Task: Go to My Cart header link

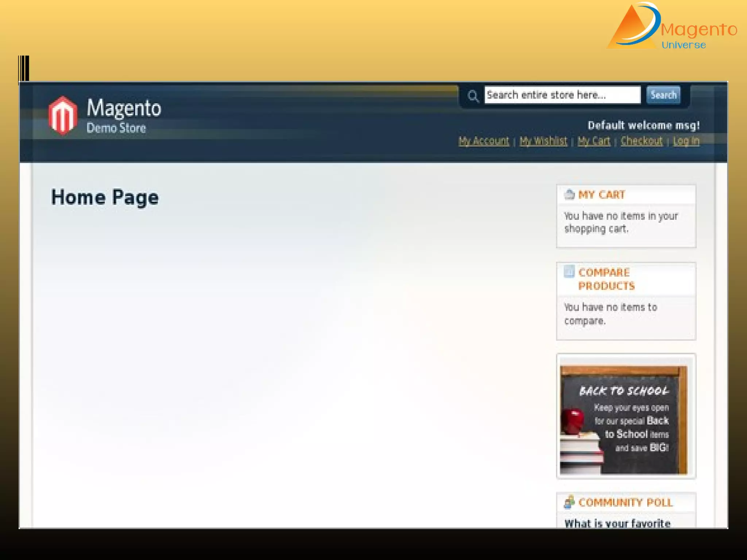Action: [x=593, y=141]
